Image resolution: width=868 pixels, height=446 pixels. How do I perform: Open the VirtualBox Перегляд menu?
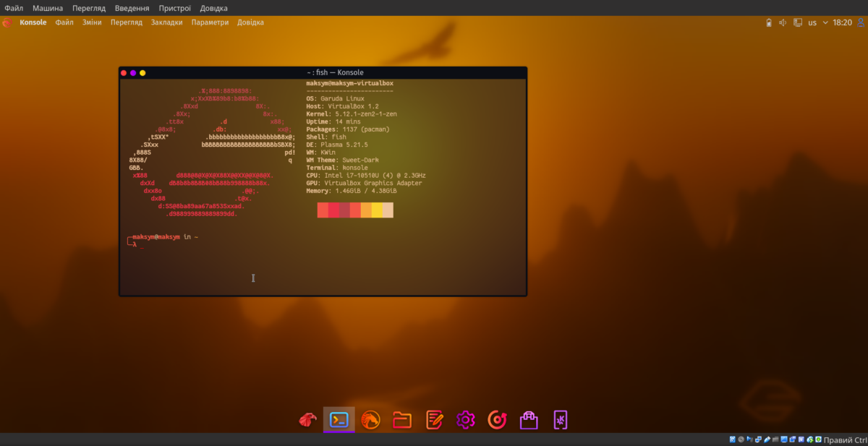tap(89, 8)
